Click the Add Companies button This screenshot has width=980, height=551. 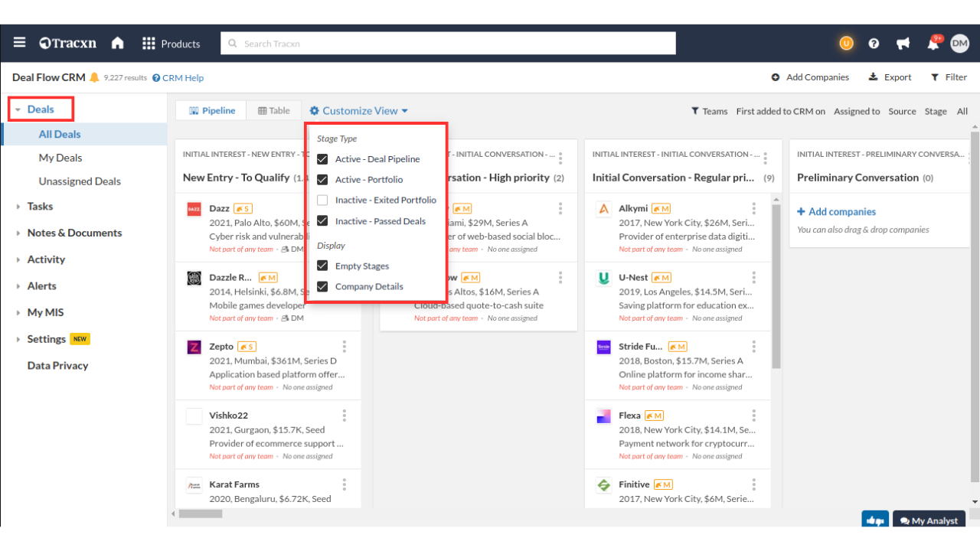point(810,77)
